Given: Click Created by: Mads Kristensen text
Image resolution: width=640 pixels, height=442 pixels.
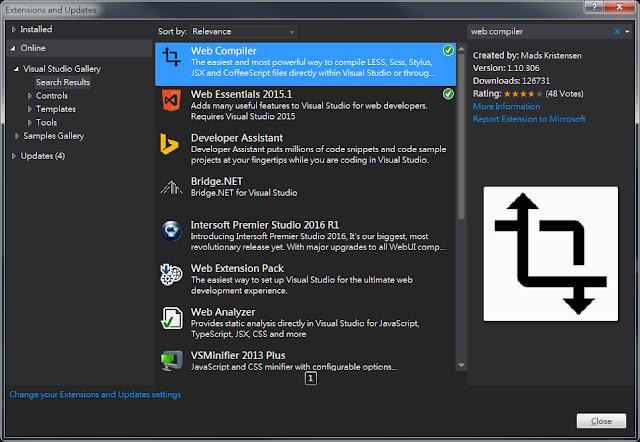Looking at the screenshot, I should (x=527, y=56).
